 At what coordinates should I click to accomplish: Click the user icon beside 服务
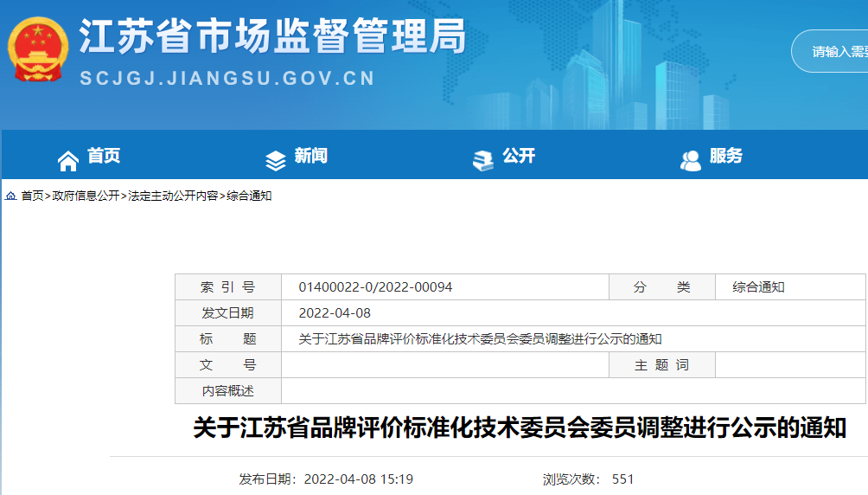point(690,161)
